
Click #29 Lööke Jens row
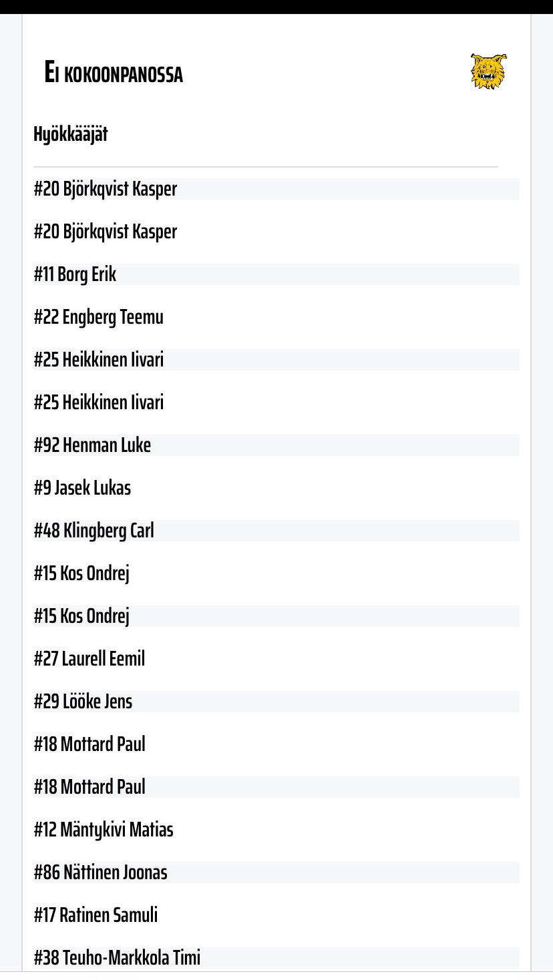(x=83, y=702)
